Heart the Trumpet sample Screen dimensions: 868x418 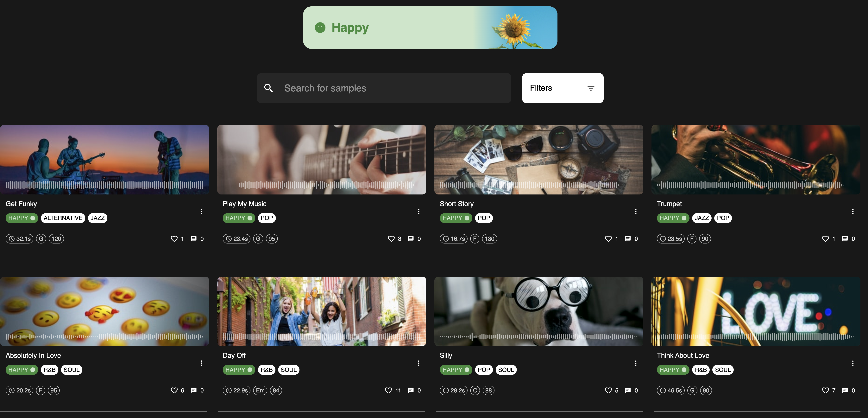click(x=825, y=239)
